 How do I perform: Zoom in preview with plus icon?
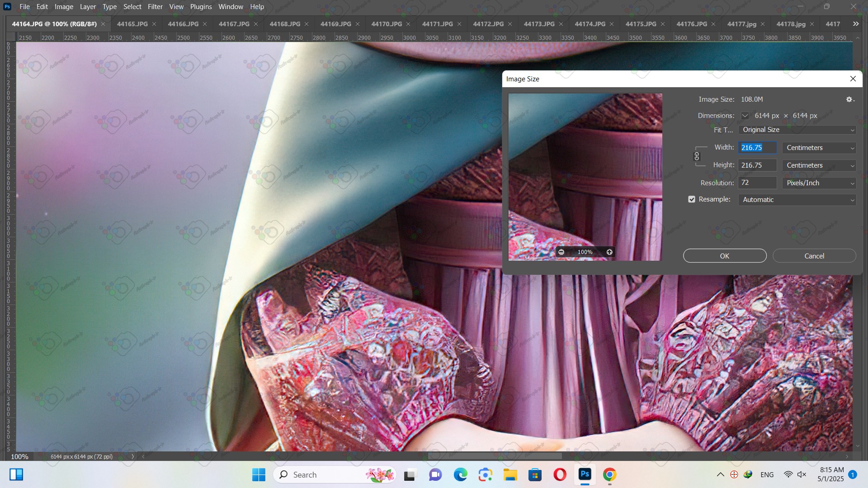[609, 252]
